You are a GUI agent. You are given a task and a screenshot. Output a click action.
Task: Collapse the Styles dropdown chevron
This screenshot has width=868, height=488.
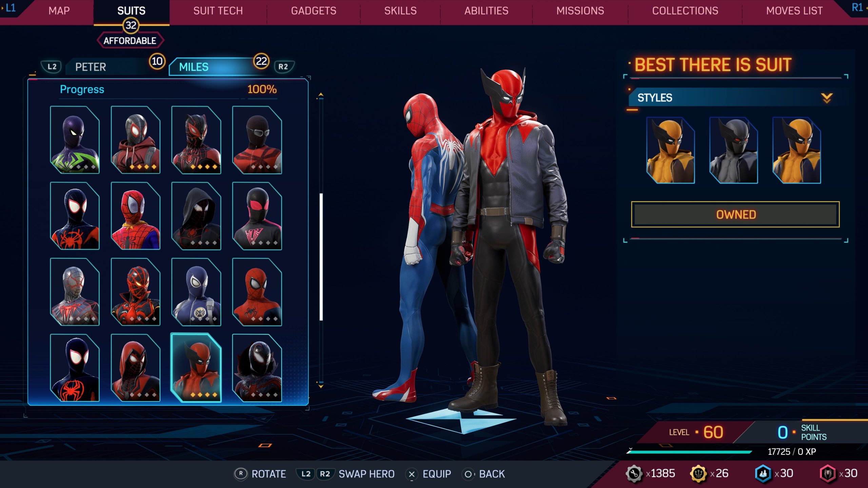tap(826, 98)
